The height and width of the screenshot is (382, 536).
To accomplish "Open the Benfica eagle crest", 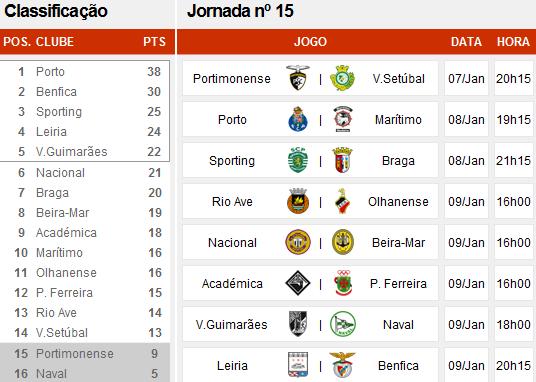I will click(x=342, y=365).
